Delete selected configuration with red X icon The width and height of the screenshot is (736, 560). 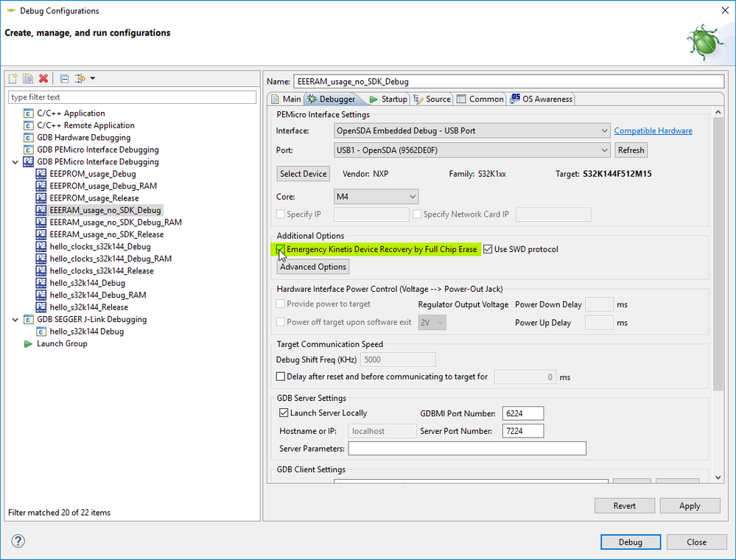coord(43,78)
